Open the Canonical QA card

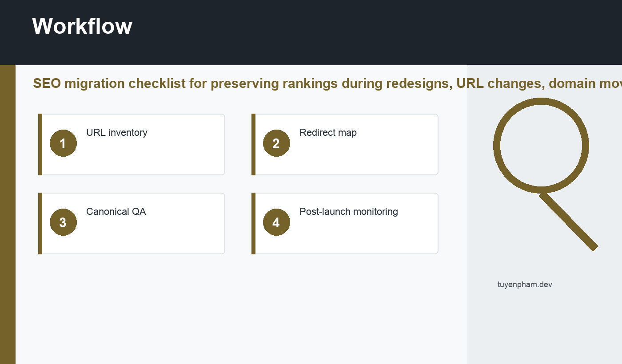tap(132, 223)
